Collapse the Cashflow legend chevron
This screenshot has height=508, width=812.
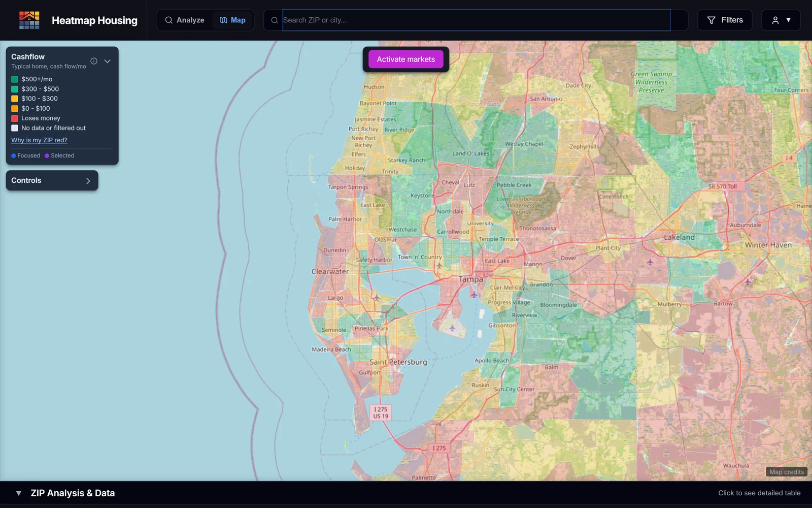pyautogui.click(x=108, y=61)
